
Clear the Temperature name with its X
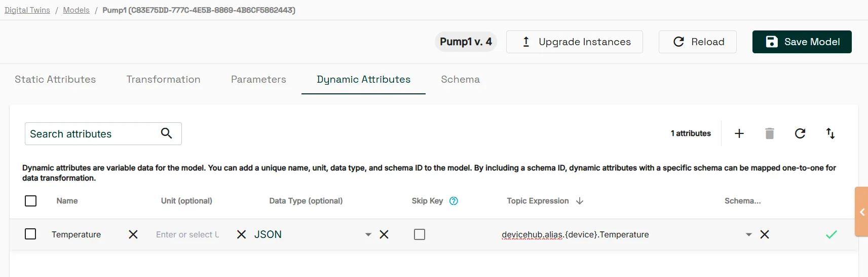coord(133,234)
